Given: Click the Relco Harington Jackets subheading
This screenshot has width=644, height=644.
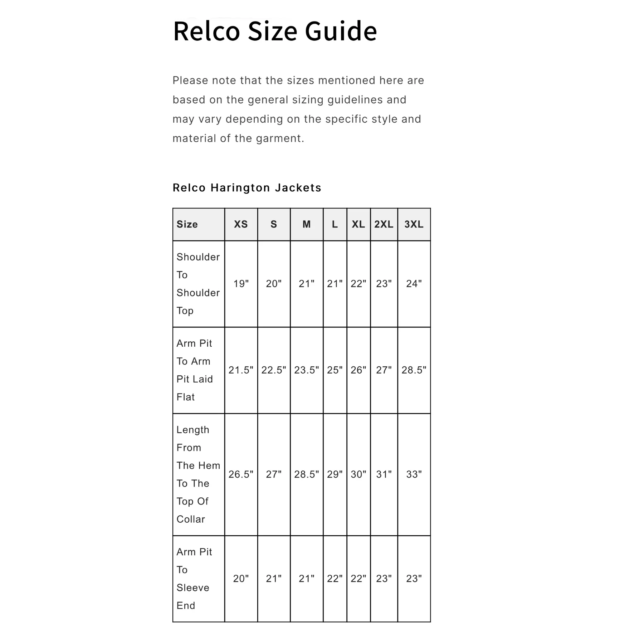Looking at the screenshot, I should click(x=247, y=188).
